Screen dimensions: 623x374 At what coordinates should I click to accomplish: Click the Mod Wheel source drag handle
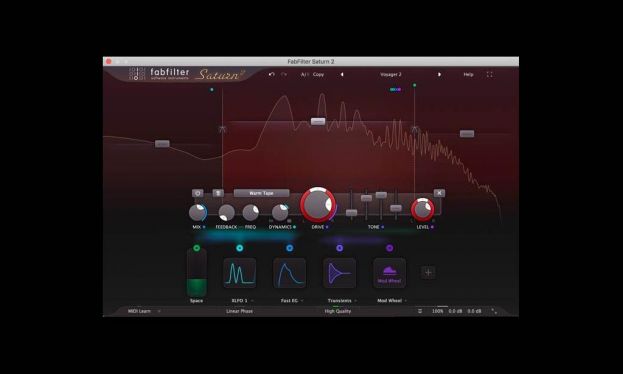(x=389, y=248)
